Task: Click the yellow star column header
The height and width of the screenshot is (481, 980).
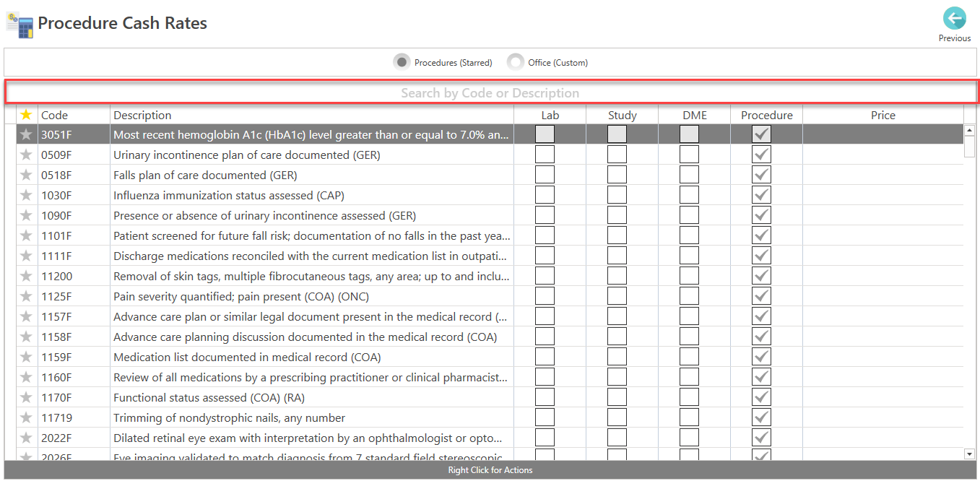Action: point(27,115)
